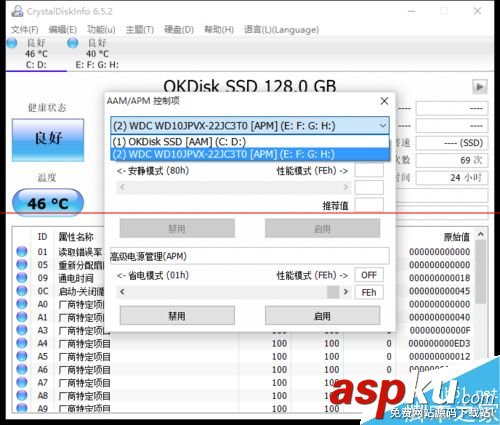Click the greyed AAM 禁用 button
Image resolution: width=500 pixels, height=425 pixels.
[177, 228]
